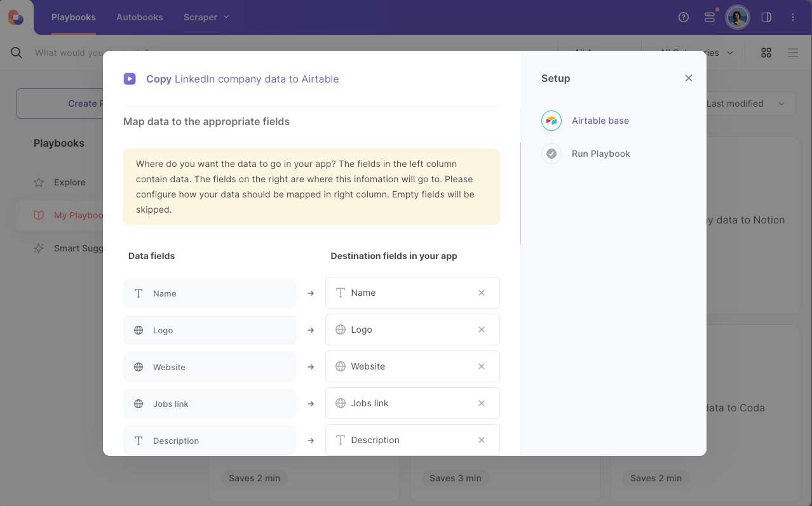The image size is (812, 506).
Task: Click the Data fields column label
Action: [x=151, y=256]
